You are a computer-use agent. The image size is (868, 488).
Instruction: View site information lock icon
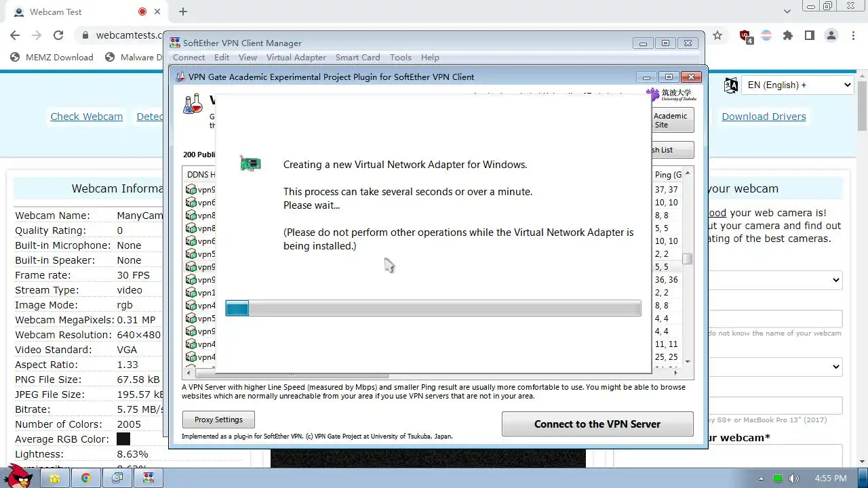(85, 35)
